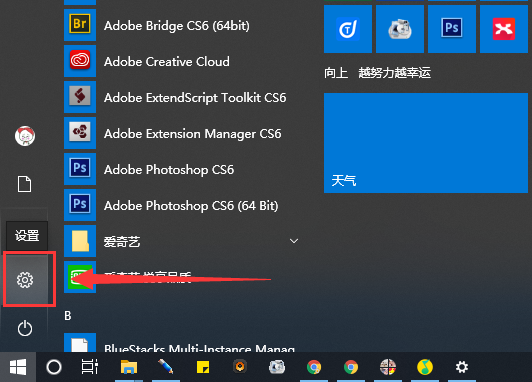This screenshot has width=532, height=382.
Task: Open the camera-disc pinned tile
Action: pos(400,29)
